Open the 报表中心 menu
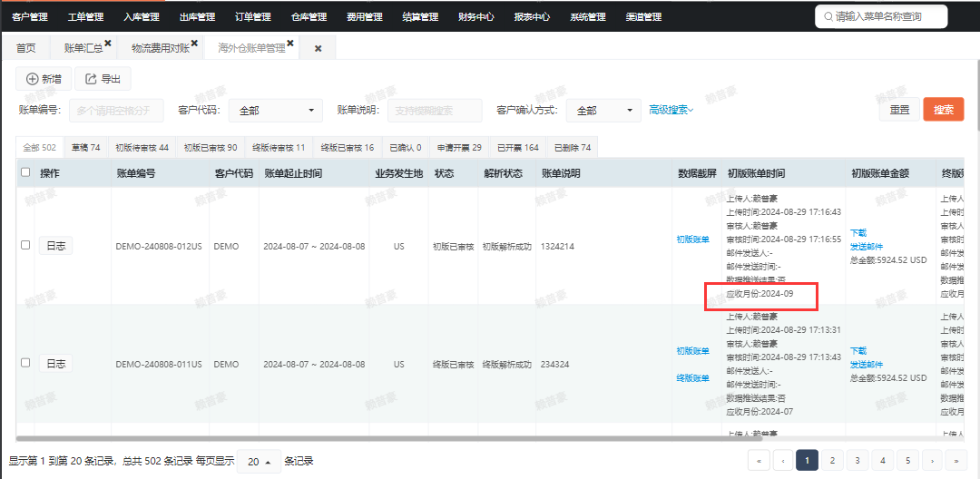980x479 pixels. 532,17
